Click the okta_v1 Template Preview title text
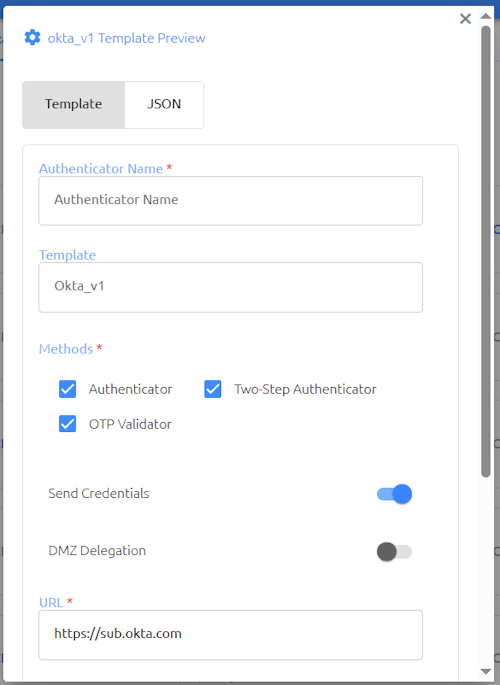This screenshot has height=685, width=500. pos(126,38)
